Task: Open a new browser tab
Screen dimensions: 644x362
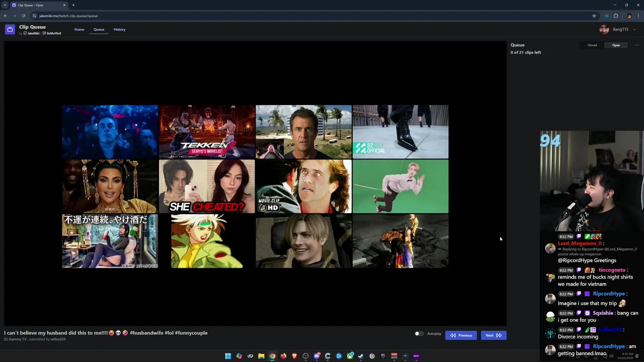Action: point(73,5)
